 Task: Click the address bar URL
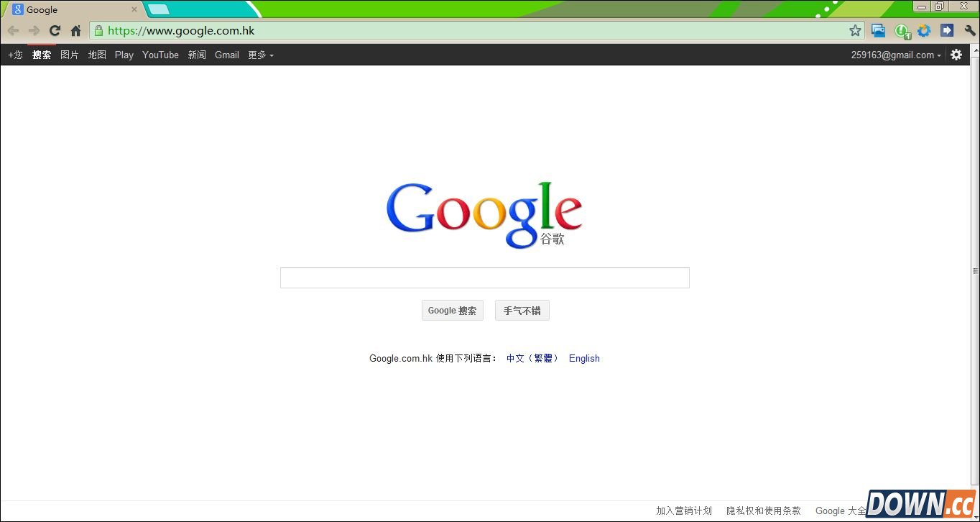(x=182, y=31)
